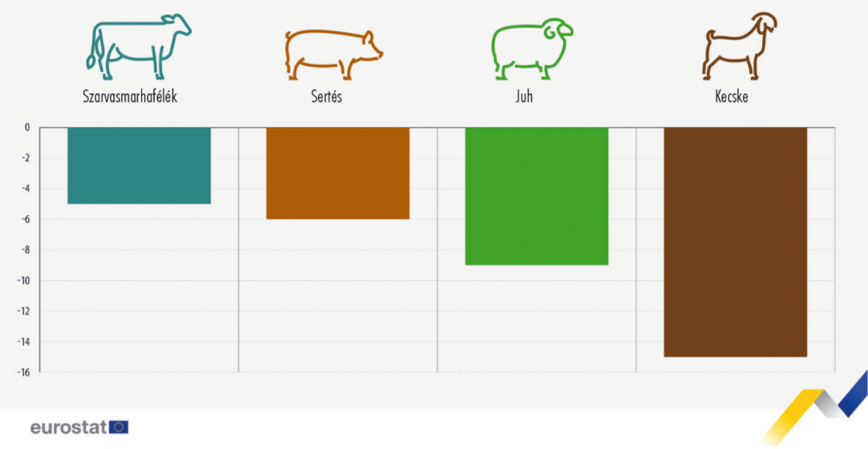Click the green sheep bar
Image resolution: width=868 pixels, height=449 pixels.
pyautogui.click(x=536, y=196)
